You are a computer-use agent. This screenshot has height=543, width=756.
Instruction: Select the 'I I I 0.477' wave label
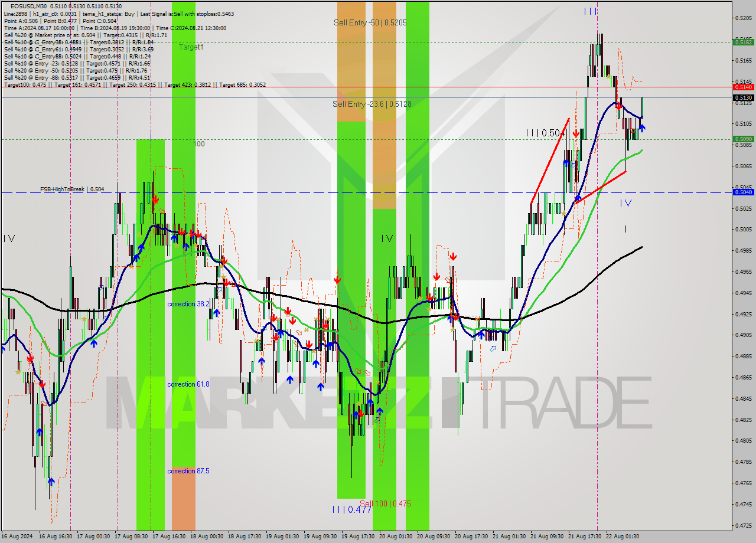pos(351,509)
